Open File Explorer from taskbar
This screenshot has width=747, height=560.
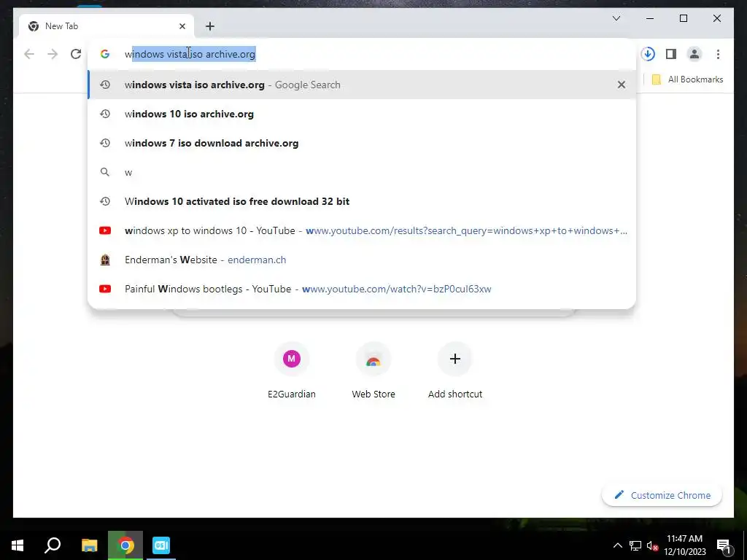pos(89,545)
